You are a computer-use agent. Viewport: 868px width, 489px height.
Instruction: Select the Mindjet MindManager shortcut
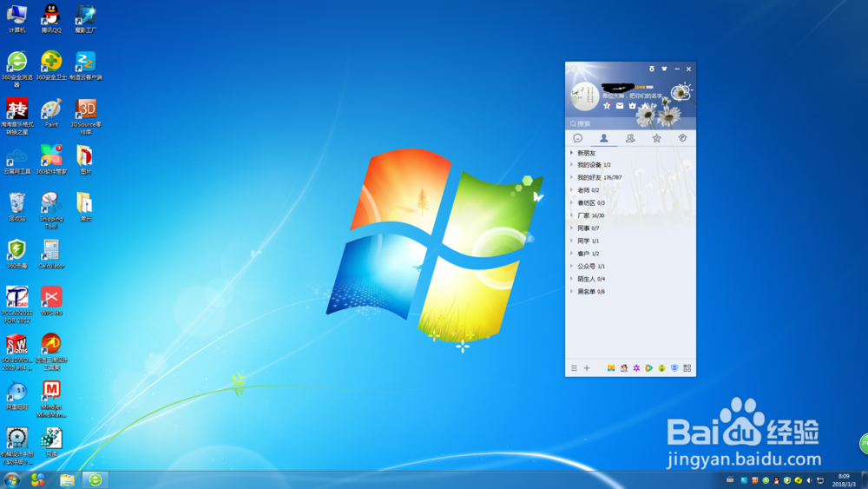(x=51, y=400)
